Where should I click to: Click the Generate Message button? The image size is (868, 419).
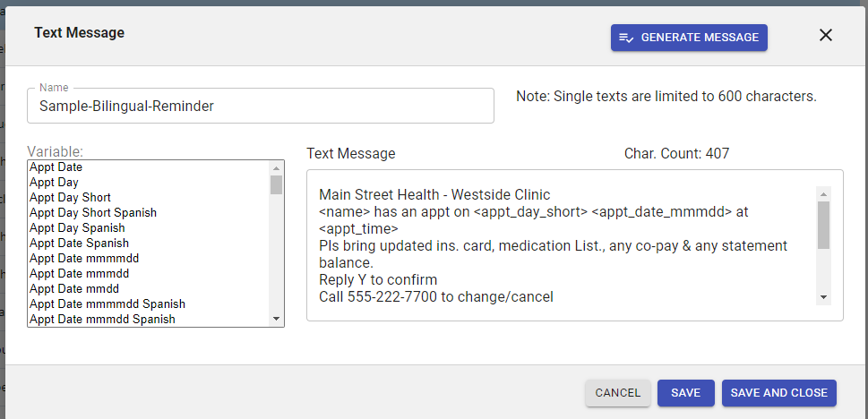tap(689, 38)
